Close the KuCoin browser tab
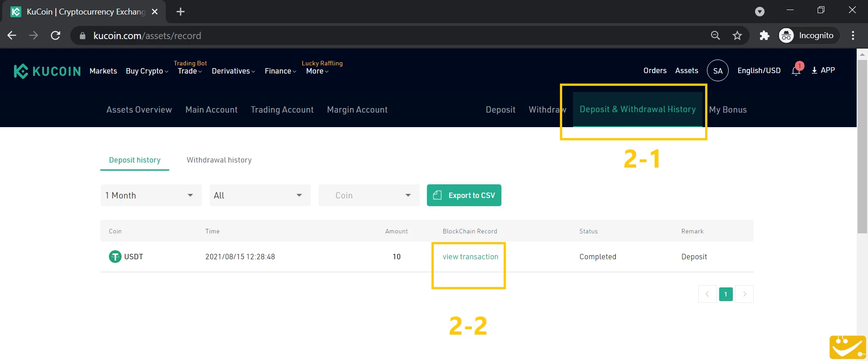868x361 pixels. click(x=155, y=12)
